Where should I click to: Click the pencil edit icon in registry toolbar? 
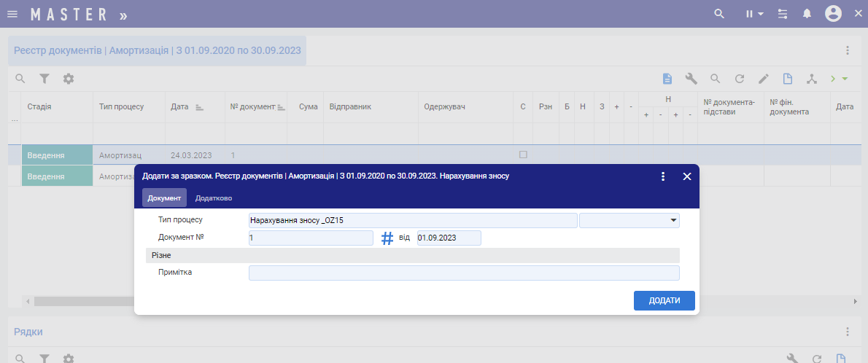763,79
